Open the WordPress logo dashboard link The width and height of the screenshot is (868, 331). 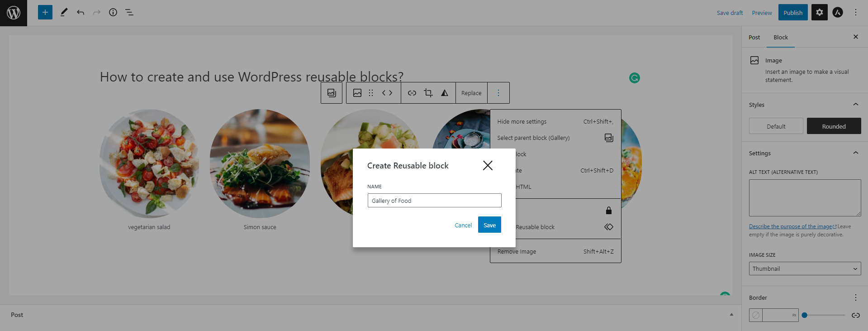click(x=14, y=13)
